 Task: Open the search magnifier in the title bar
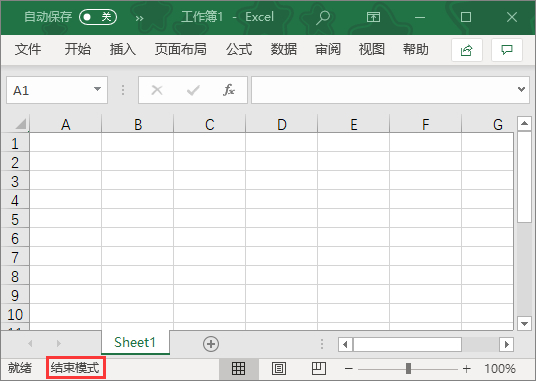click(323, 17)
